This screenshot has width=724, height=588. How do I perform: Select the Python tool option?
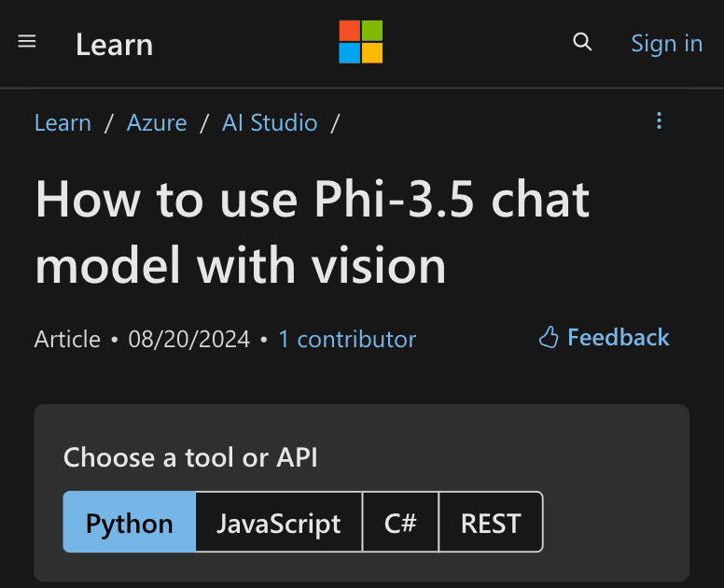(130, 523)
